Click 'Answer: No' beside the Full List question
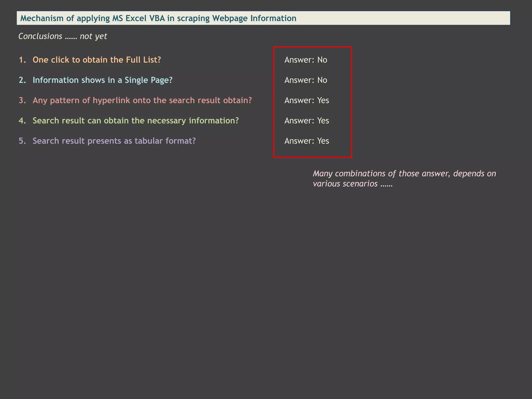The width and height of the screenshot is (532, 399). coord(306,60)
